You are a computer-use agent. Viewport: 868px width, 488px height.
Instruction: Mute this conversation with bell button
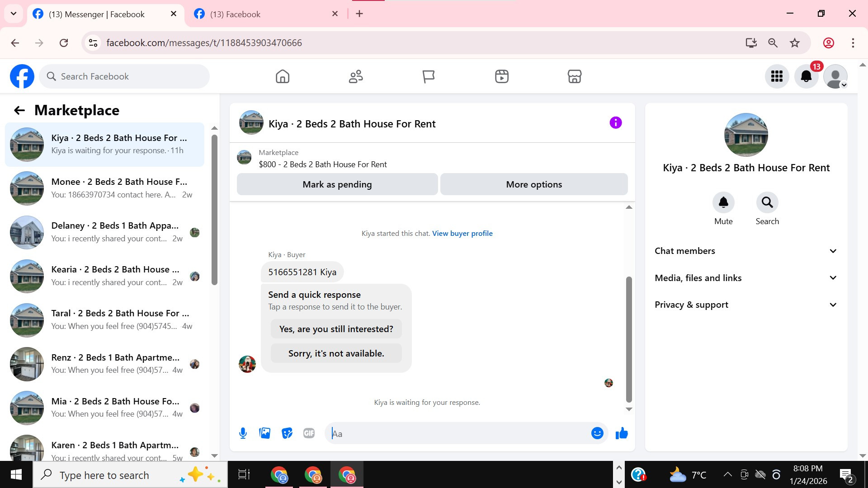[x=723, y=202]
